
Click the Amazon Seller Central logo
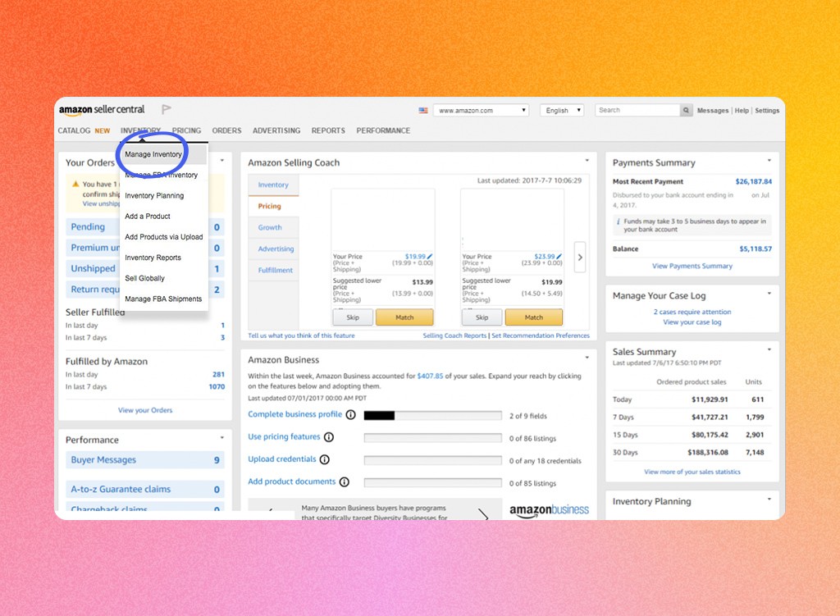point(102,110)
